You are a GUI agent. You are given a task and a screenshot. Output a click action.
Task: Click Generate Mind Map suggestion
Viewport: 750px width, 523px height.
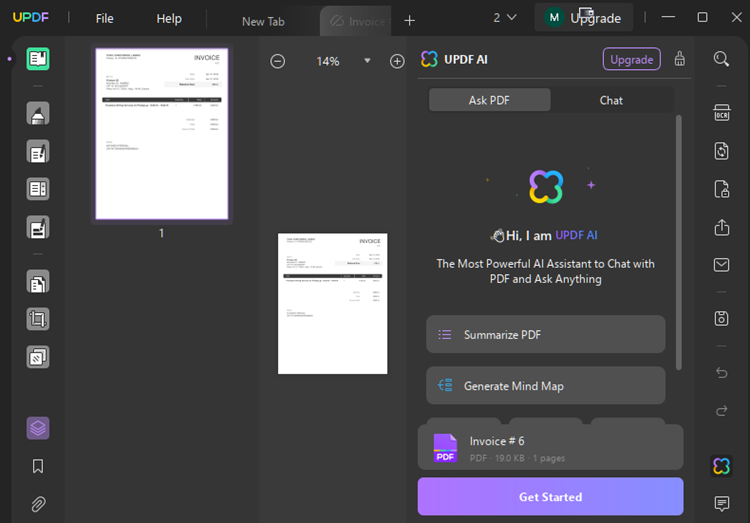[x=545, y=386]
